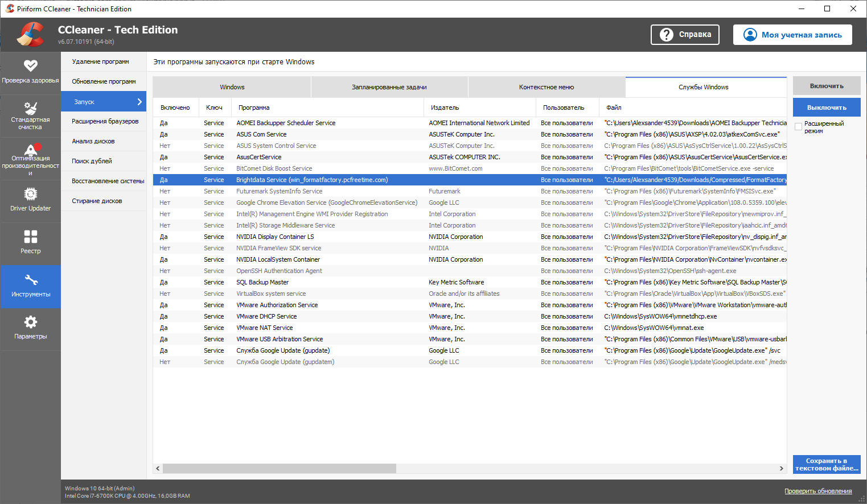Image resolution: width=867 pixels, height=504 pixels.
Task: Switch to the Windows startup tab
Action: [x=232, y=87]
